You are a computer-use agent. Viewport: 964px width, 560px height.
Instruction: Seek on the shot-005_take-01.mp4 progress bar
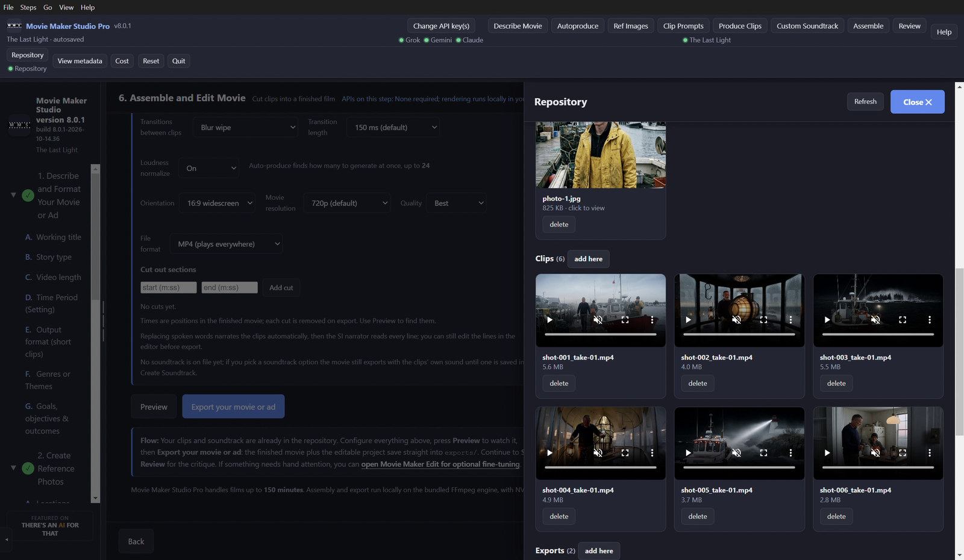(739, 467)
